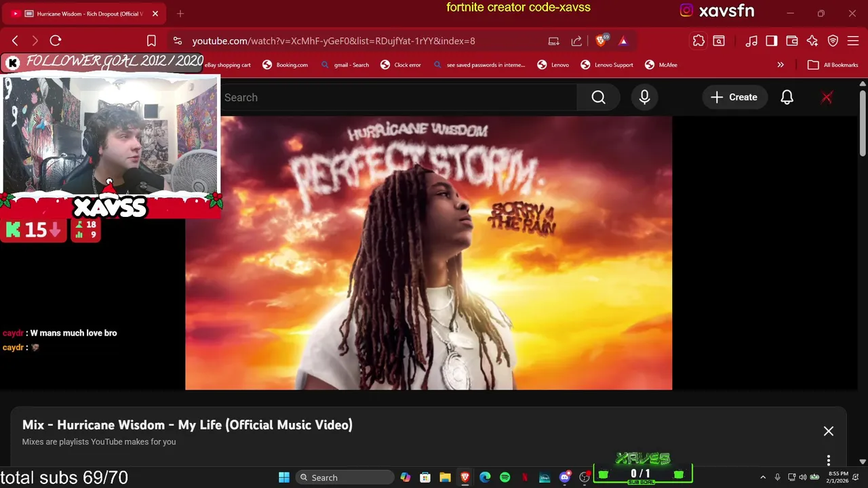
Task: Close the Mix playlist panel
Action: pos(828,431)
